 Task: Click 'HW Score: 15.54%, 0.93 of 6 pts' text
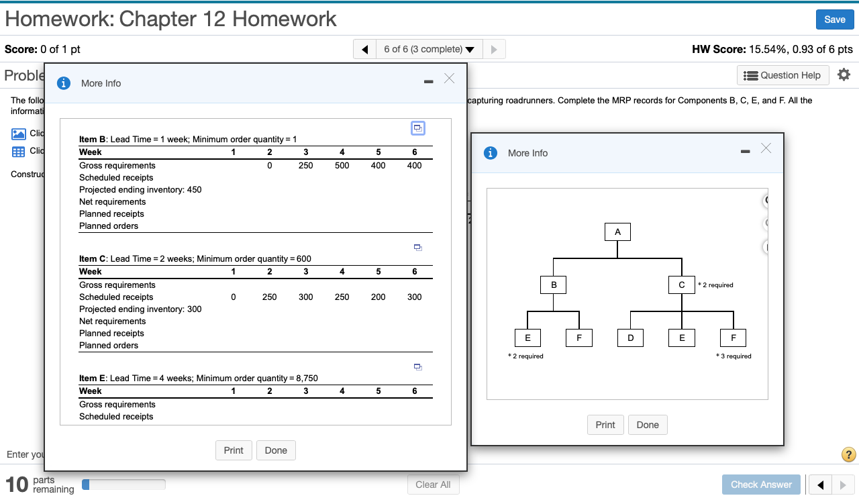(772, 49)
